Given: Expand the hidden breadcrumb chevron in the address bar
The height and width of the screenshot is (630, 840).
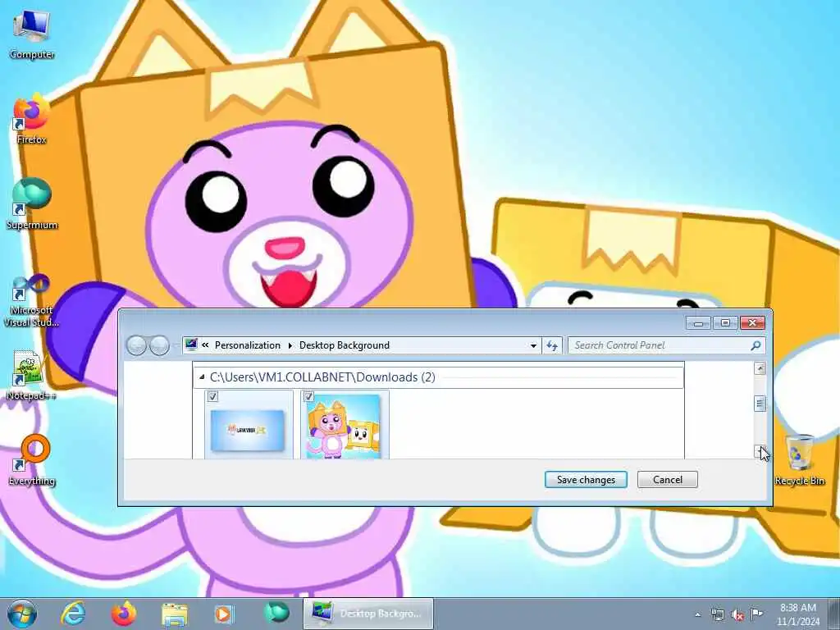Looking at the screenshot, I should point(205,345).
